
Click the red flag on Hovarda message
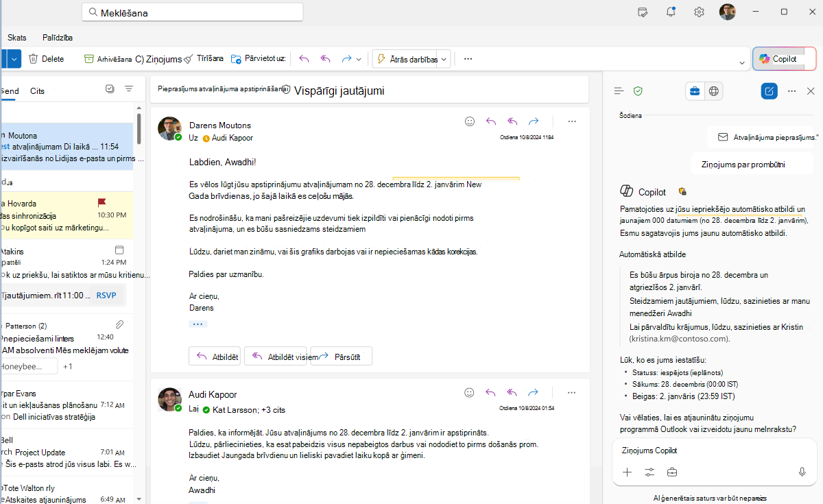coord(102,202)
